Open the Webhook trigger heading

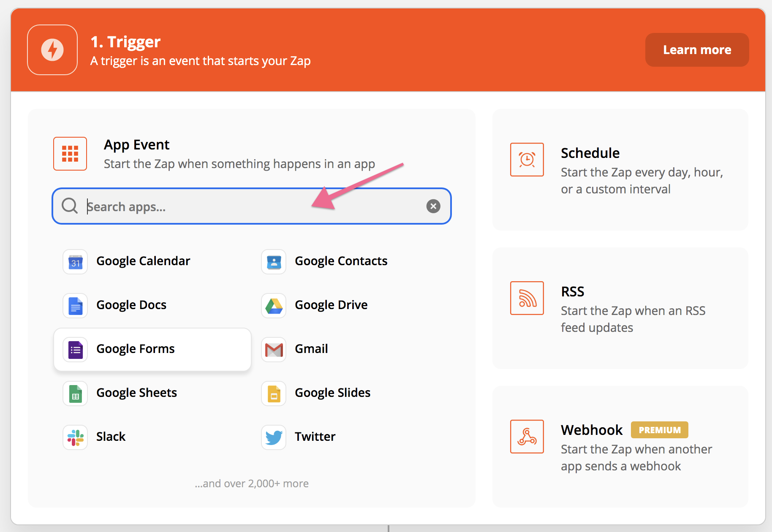coord(592,430)
